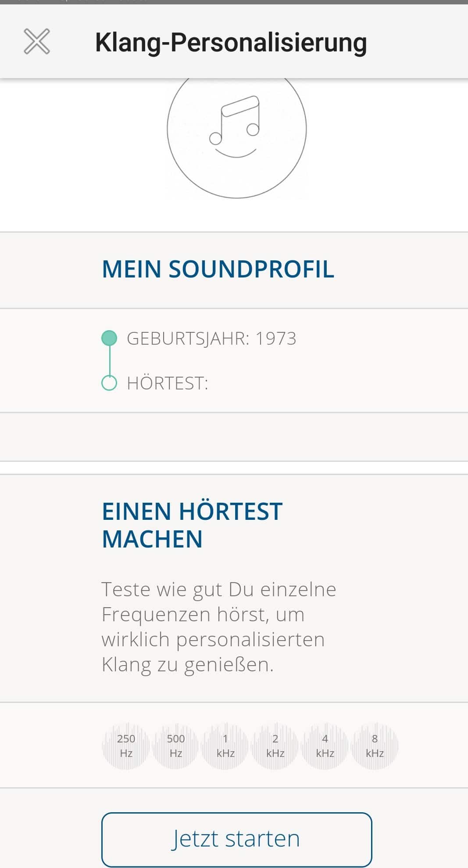Image resolution: width=468 pixels, height=868 pixels.
Task: Close the Klang-Personalisierung screen
Action: (x=37, y=41)
